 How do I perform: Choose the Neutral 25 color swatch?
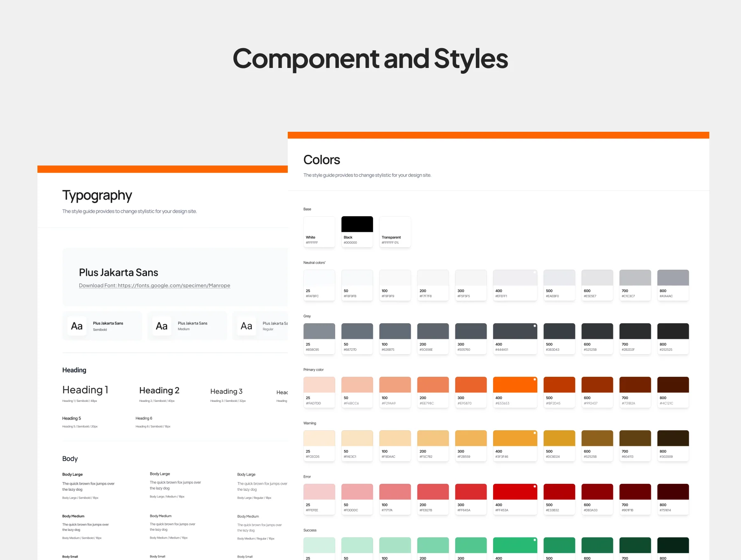tap(319, 285)
